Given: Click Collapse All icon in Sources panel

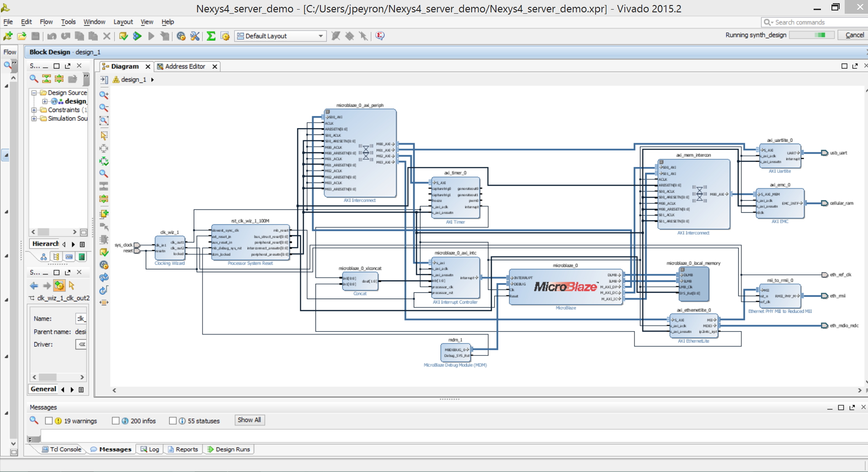Looking at the screenshot, I should point(47,79).
